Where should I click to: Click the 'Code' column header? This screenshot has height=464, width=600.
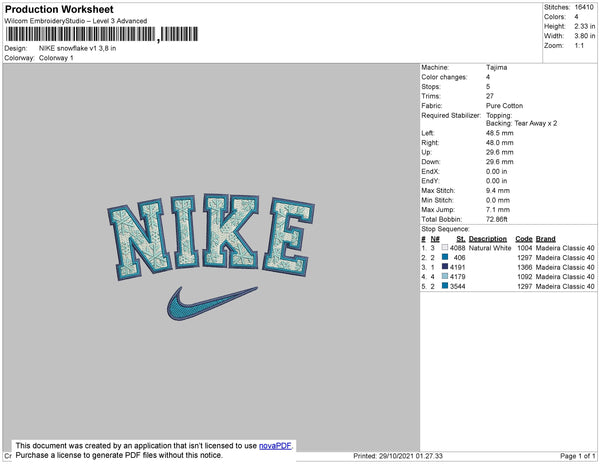[x=523, y=239]
